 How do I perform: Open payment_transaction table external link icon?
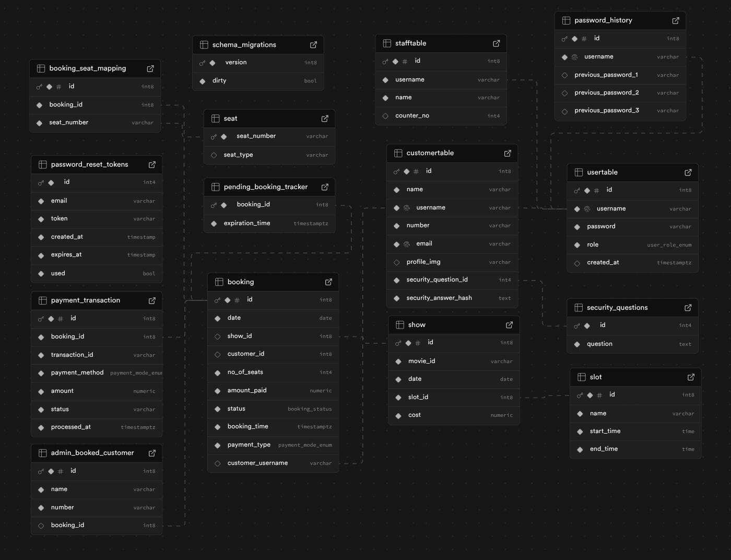(152, 300)
